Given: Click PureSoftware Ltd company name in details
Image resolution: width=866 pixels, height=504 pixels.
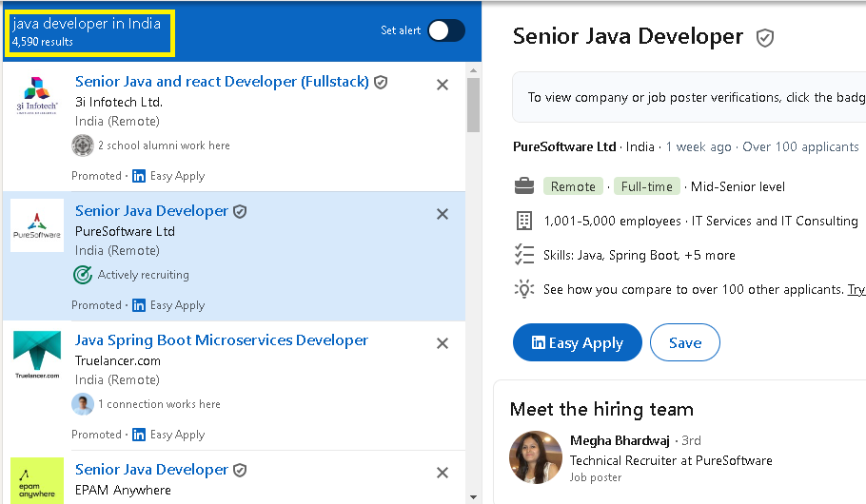Looking at the screenshot, I should [564, 146].
